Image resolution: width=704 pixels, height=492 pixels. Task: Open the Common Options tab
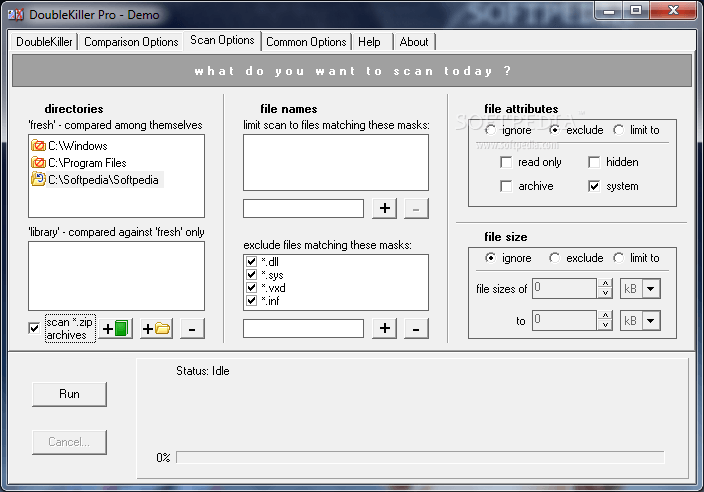tap(306, 42)
